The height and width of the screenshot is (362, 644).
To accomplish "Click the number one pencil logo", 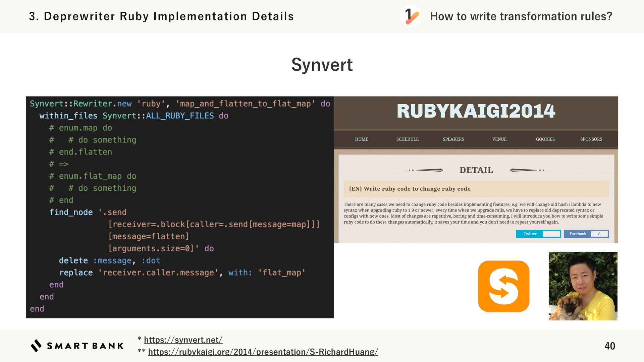I will pyautogui.click(x=411, y=16).
